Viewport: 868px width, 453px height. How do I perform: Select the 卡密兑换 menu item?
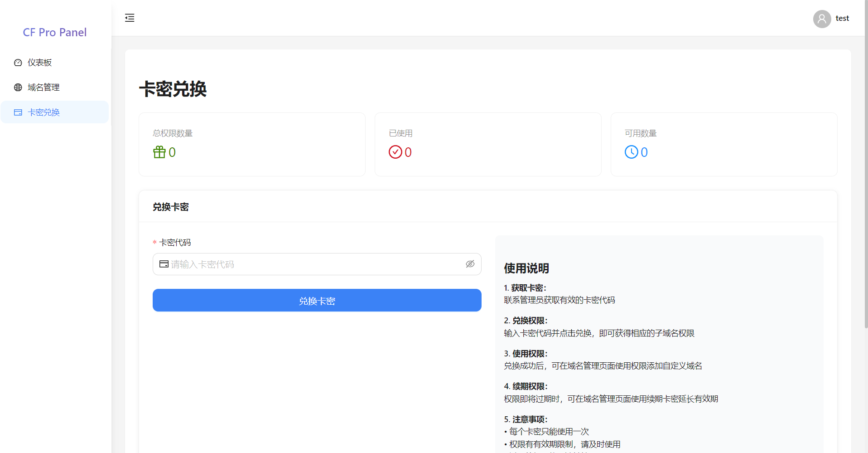coord(43,112)
